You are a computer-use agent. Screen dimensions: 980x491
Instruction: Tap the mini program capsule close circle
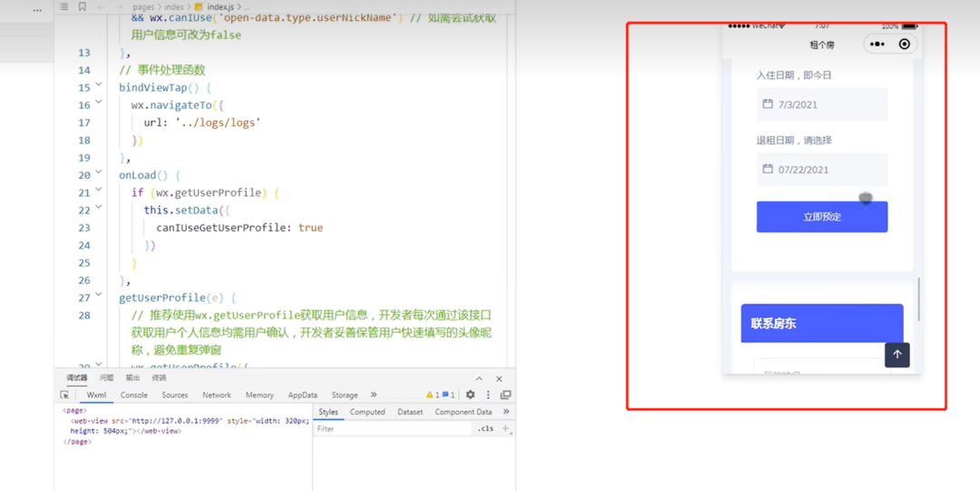pyautogui.click(x=905, y=44)
